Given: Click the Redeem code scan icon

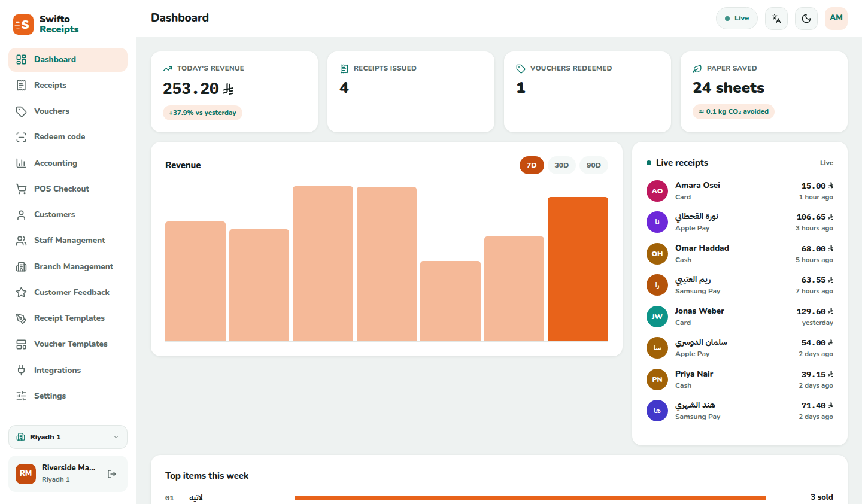Looking at the screenshot, I should click(21, 137).
